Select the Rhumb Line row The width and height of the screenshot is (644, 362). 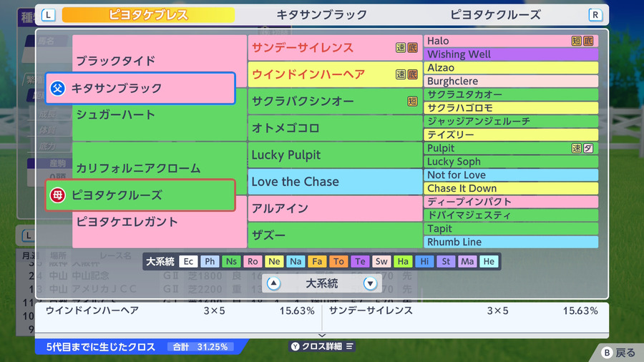click(x=511, y=242)
